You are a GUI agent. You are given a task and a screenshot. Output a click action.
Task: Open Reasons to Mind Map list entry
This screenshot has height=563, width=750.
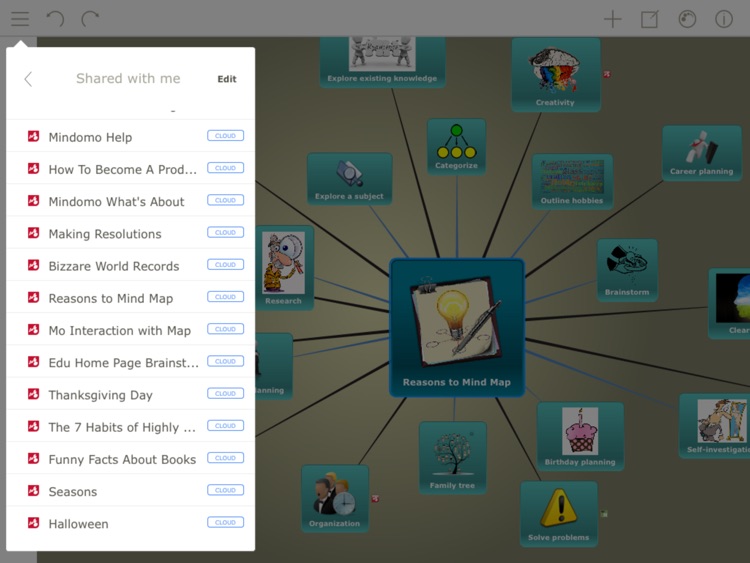click(130, 298)
